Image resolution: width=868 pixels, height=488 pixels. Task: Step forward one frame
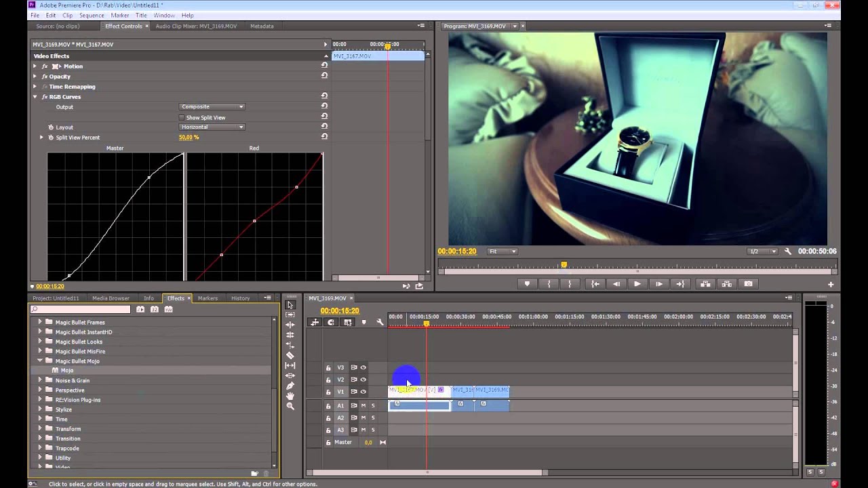(658, 284)
